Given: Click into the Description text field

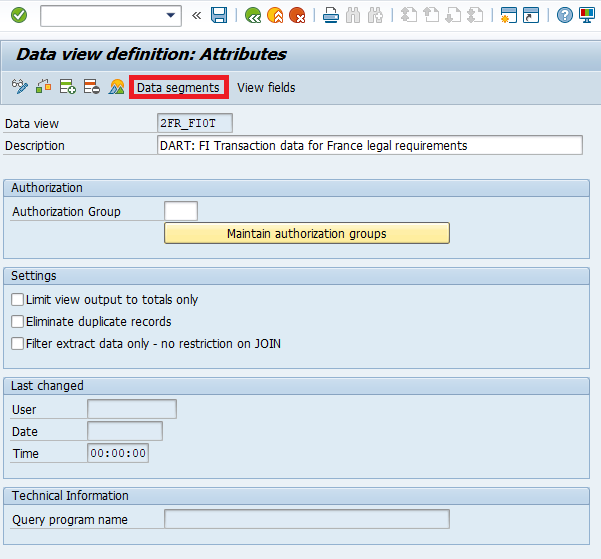Looking at the screenshot, I should click(x=369, y=146).
